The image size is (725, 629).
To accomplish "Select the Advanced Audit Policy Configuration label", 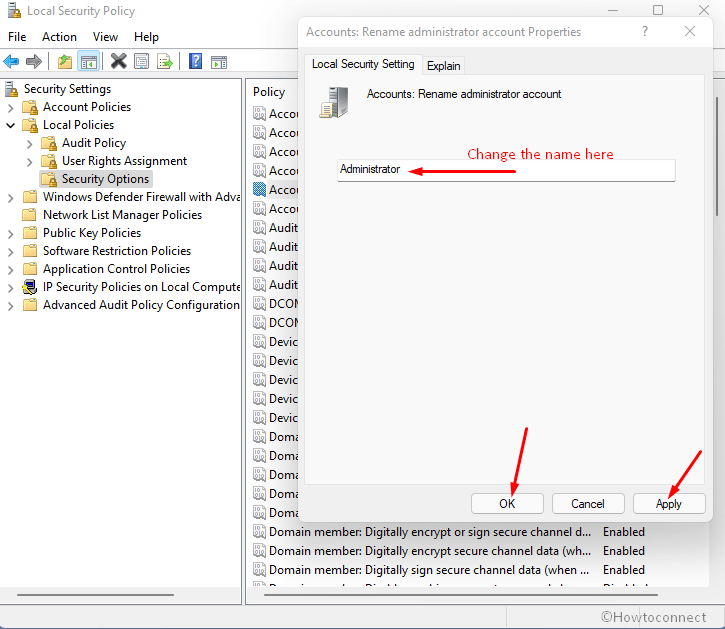I will (141, 305).
